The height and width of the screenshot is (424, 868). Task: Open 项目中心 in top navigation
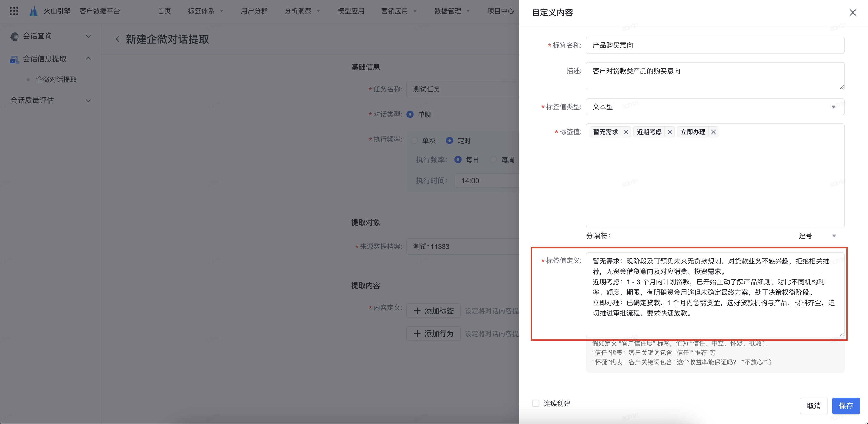pyautogui.click(x=500, y=11)
